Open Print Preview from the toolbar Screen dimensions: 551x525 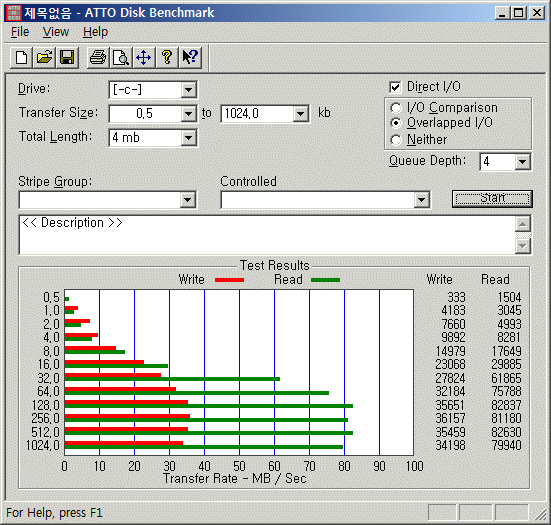[x=121, y=58]
